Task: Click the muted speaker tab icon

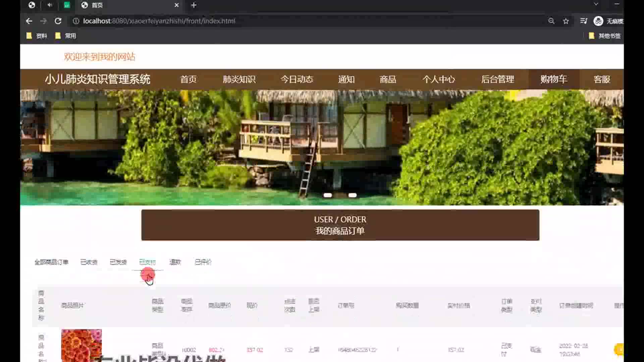Action: (50, 5)
